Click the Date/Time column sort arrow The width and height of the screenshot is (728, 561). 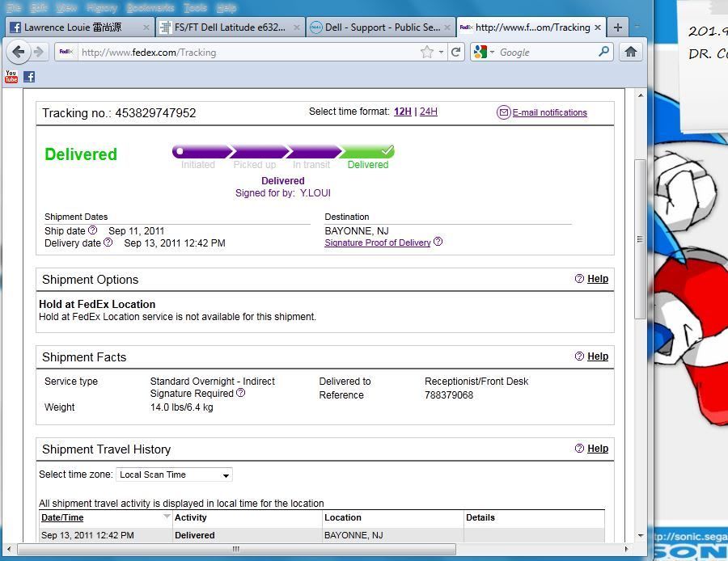[x=167, y=517]
